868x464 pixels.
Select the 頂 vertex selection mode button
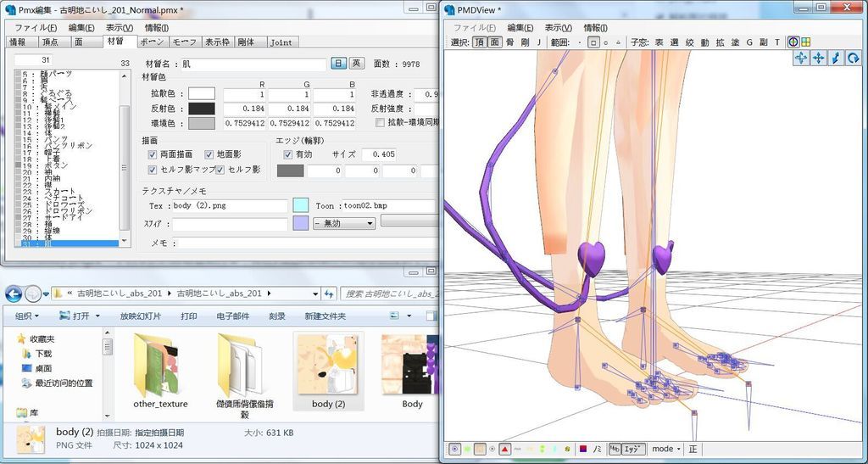pos(480,42)
